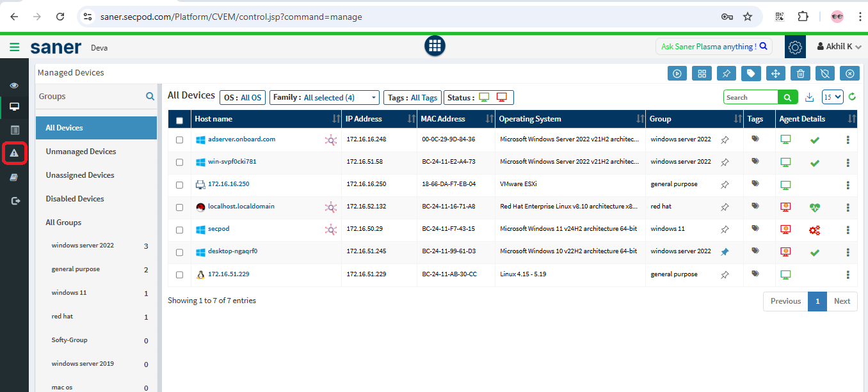Screen dimensions: 868x392
Task: Click the trash delete toolbar button
Action: 800,74
